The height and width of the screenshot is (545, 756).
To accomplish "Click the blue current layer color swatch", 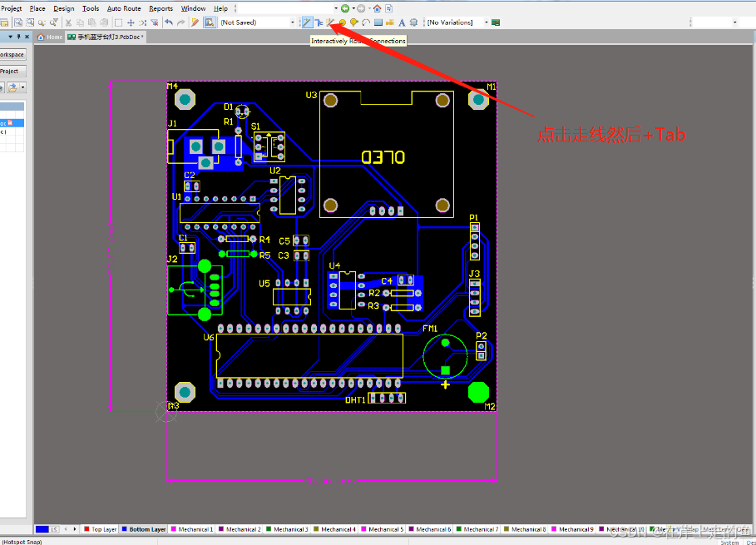I will 42,529.
